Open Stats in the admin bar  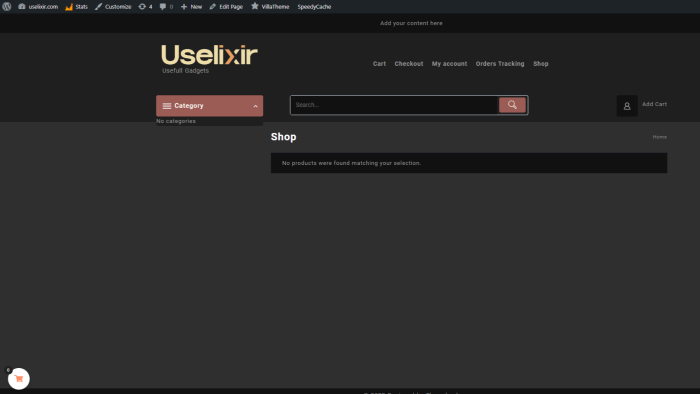(76, 7)
